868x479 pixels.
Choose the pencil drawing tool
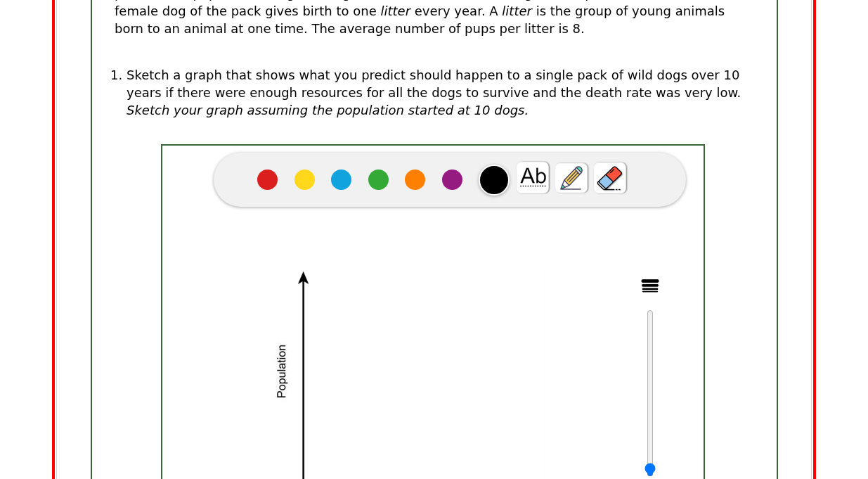pos(571,178)
